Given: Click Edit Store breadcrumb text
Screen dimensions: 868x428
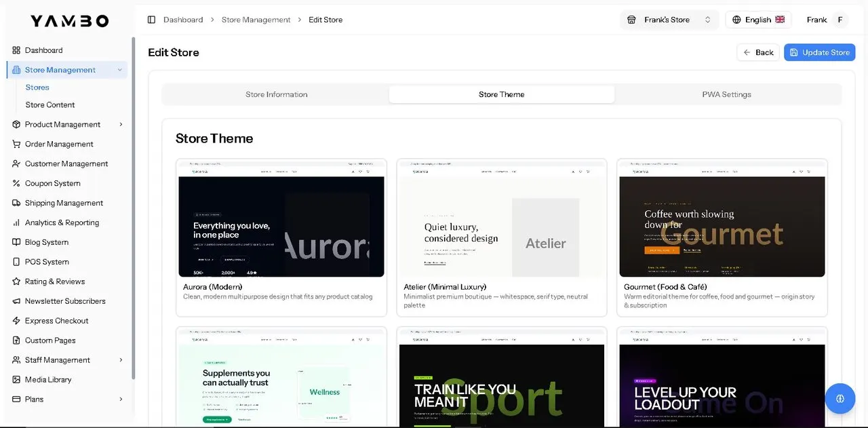Looking at the screenshot, I should (x=325, y=20).
